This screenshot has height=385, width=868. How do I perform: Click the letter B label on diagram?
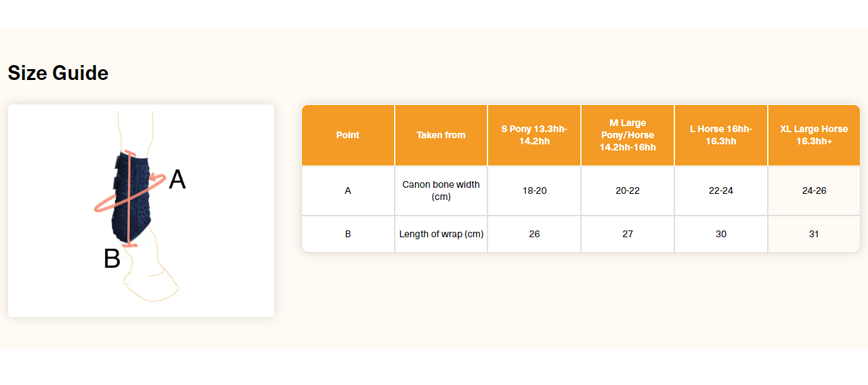point(112,259)
